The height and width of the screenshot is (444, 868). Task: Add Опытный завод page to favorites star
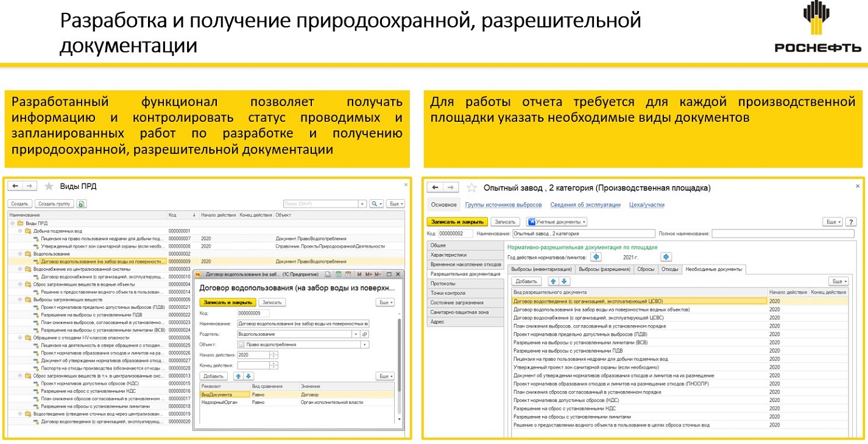coord(471,188)
